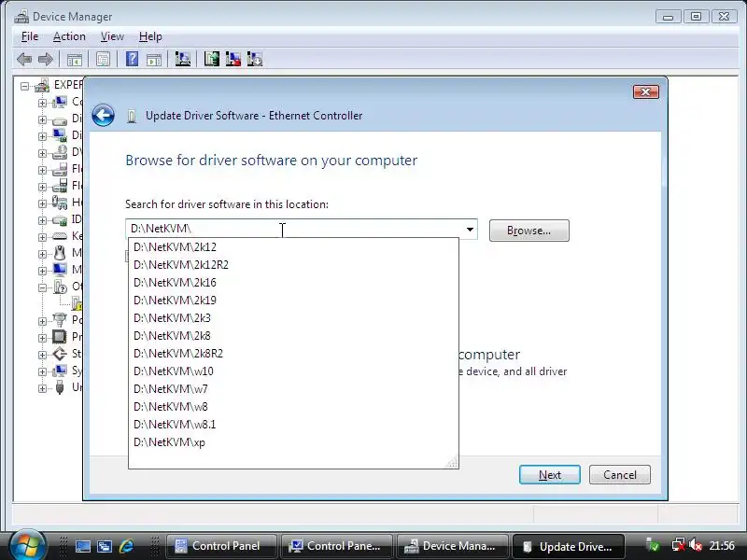Select the IDE ATA/ATAPI controllers icon
This screenshot has width=747, height=560.
[x=60, y=220]
